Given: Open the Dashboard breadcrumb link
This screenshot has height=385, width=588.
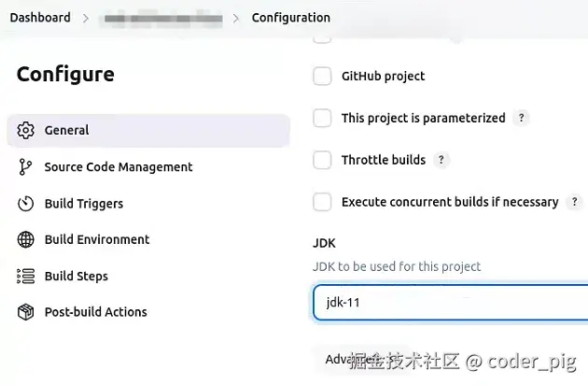Looking at the screenshot, I should pyautogui.click(x=40, y=18).
